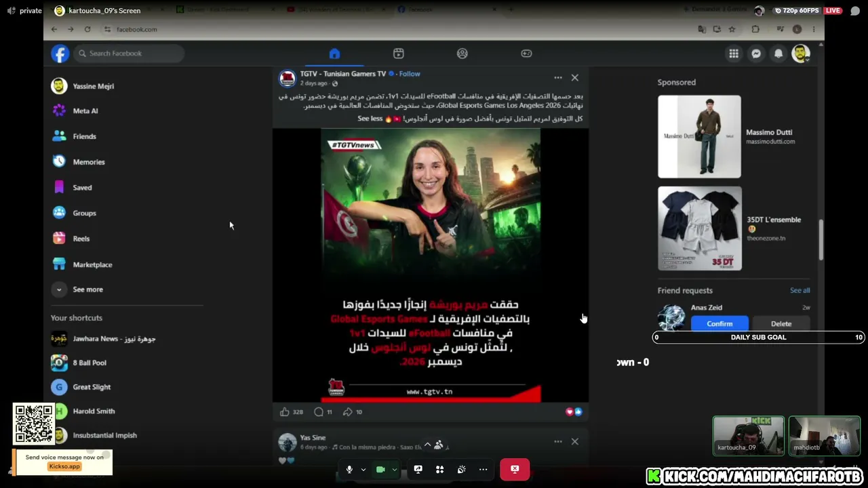This screenshot has width=868, height=488.
Task: Open Meta AI from the sidebar
Action: [75, 110]
